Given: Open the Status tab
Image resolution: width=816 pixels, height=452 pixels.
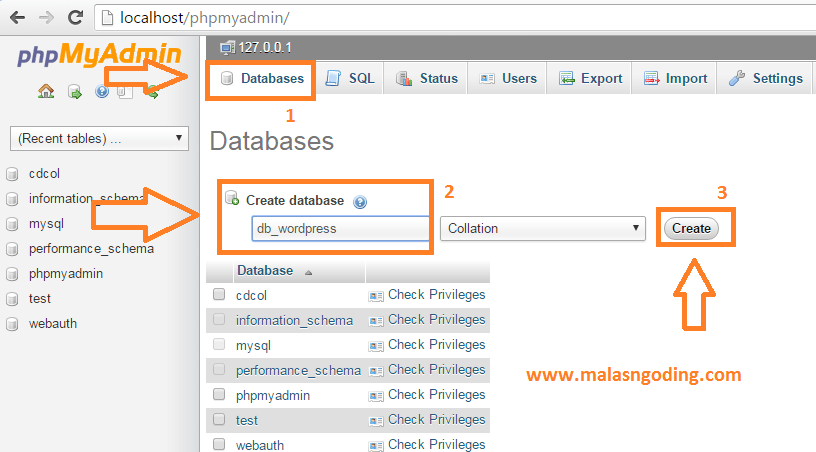Looking at the screenshot, I should pyautogui.click(x=426, y=79).
